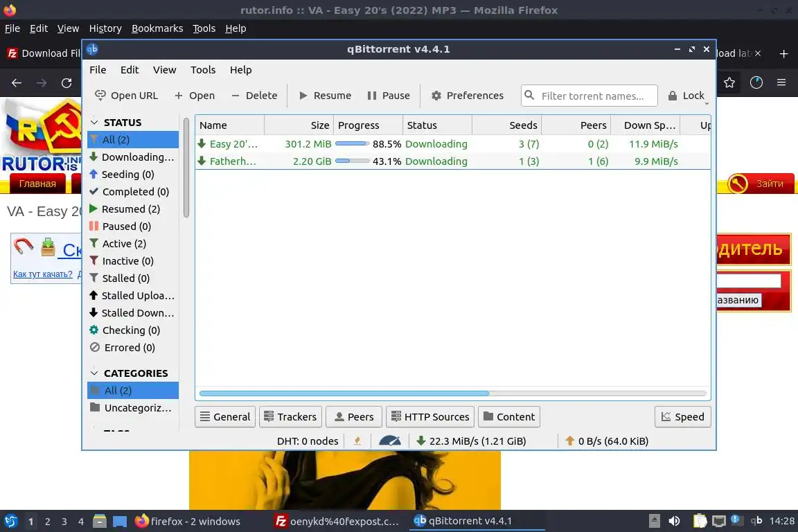This screenshot has height=532, width=798.
Task: Filter by Checking (0) status
Action: pyautogui.click(x=133, y=330)
